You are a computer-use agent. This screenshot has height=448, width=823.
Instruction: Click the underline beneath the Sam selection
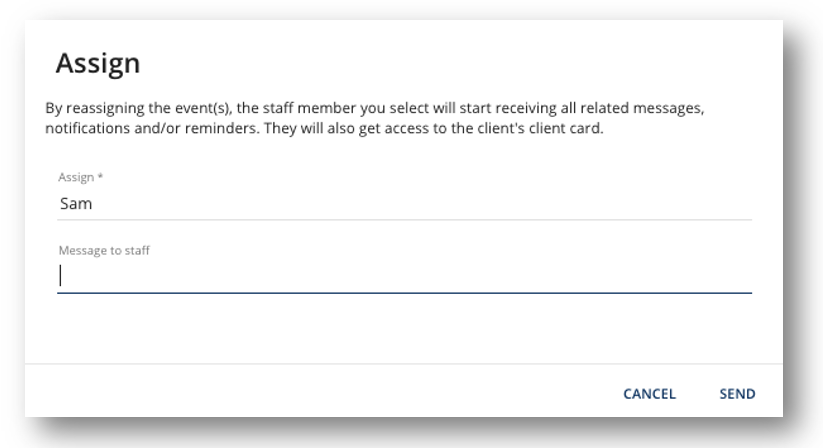[x=404, y=219]
